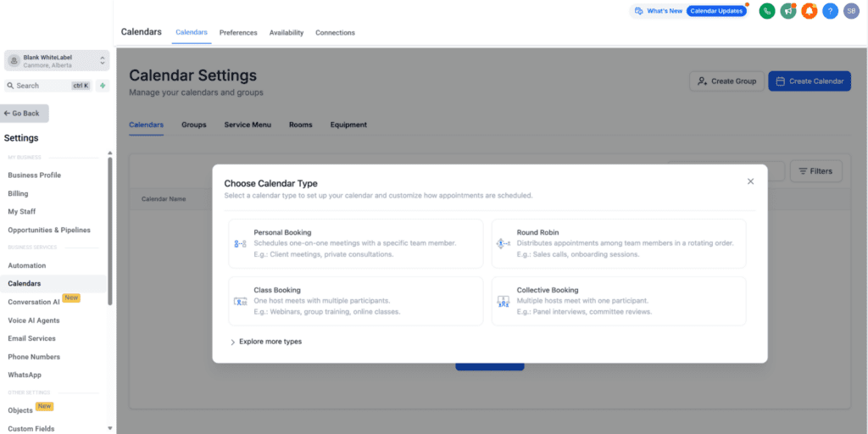Open the megaphone announcements icon

pos(788,11)
